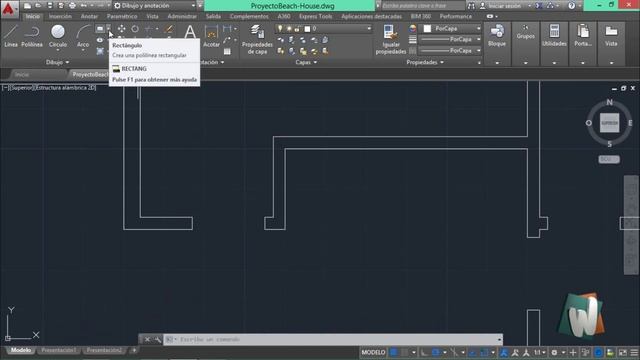Click Iniciar sesión sign-in button
This screenshot has height=360, width=640.
(x=504, y=6)
